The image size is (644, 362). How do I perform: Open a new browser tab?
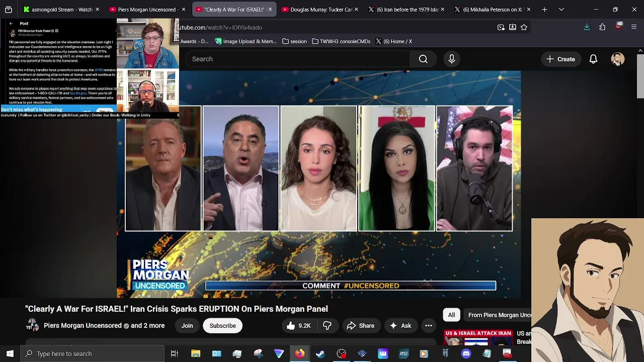544,10
